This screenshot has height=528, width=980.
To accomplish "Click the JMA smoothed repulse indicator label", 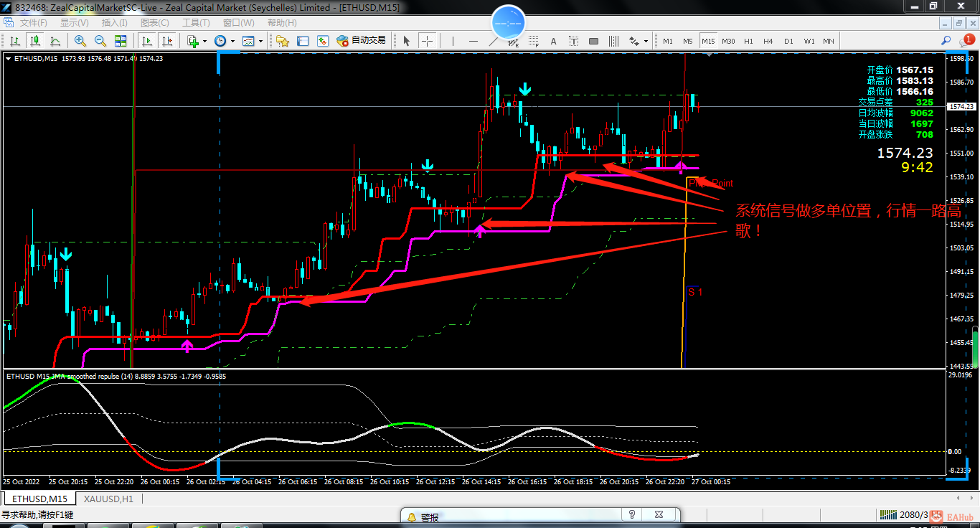I will coord(116,376).
